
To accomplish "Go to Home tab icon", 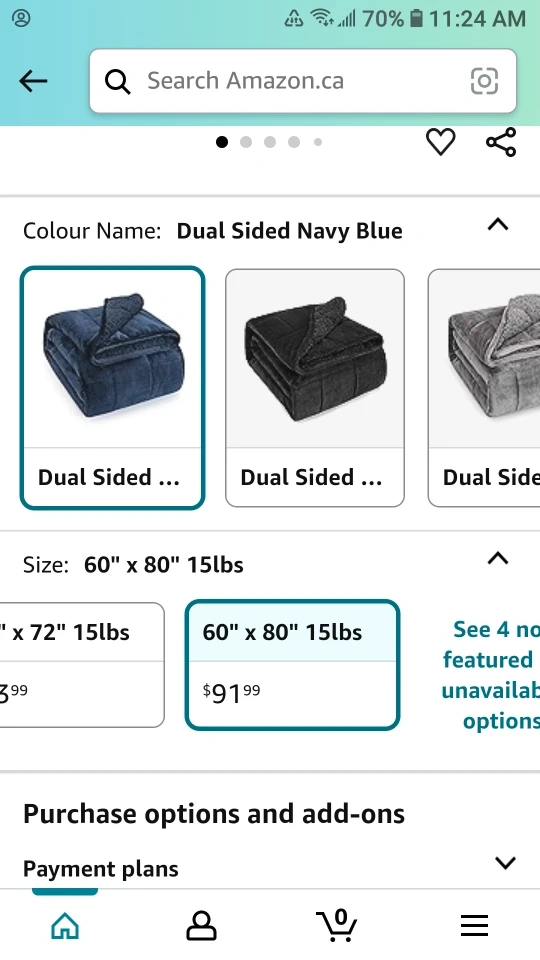I will tap(66, 925).
